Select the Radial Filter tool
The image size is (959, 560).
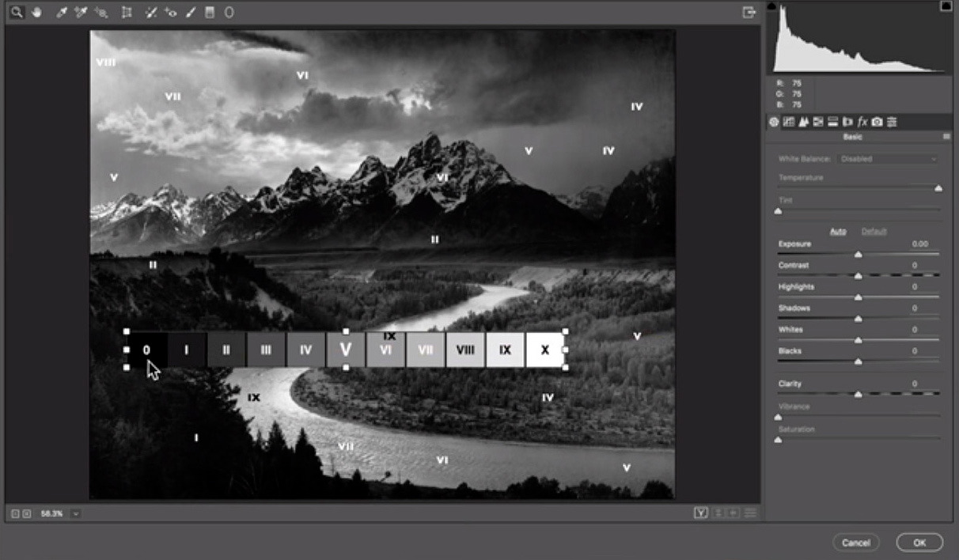tap(229, 13)
